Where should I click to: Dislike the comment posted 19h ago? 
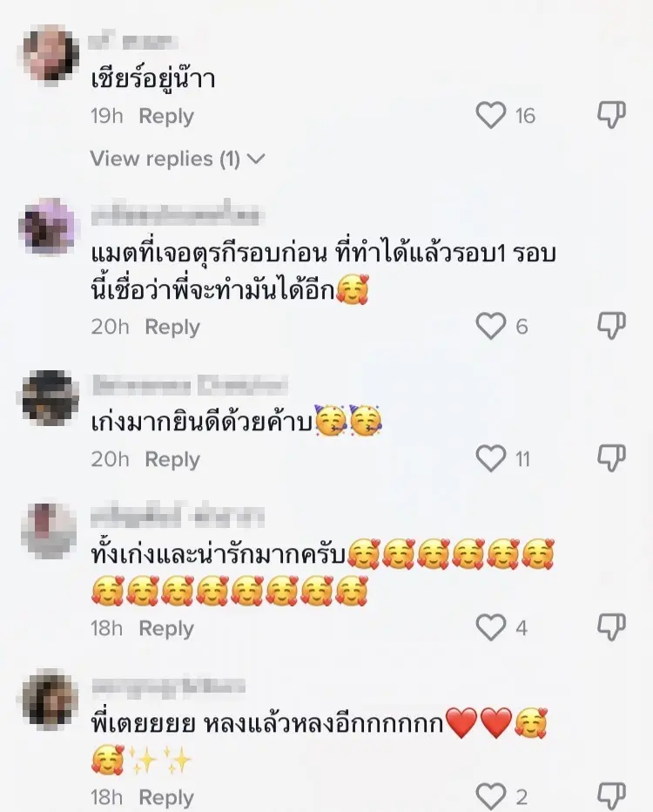[611, 115]
